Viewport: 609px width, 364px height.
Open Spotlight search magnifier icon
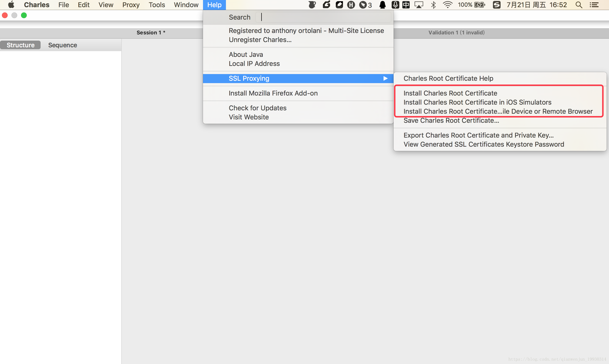[x=579, y=5]
